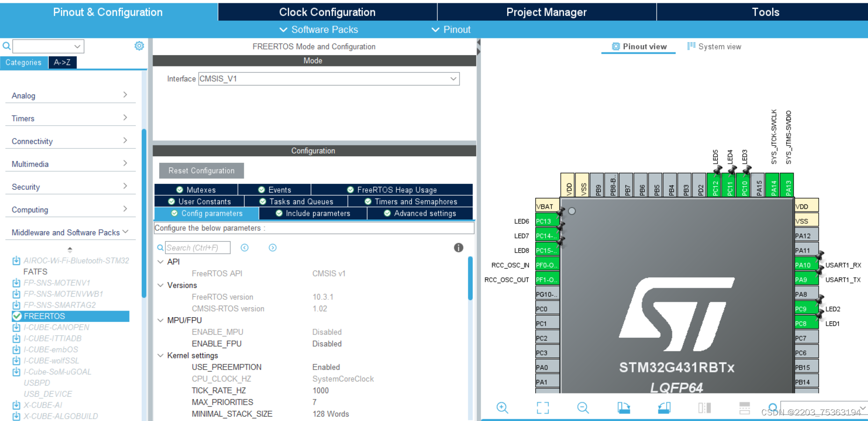Click the zoom in icon below pinout

[x=502, y=408]
